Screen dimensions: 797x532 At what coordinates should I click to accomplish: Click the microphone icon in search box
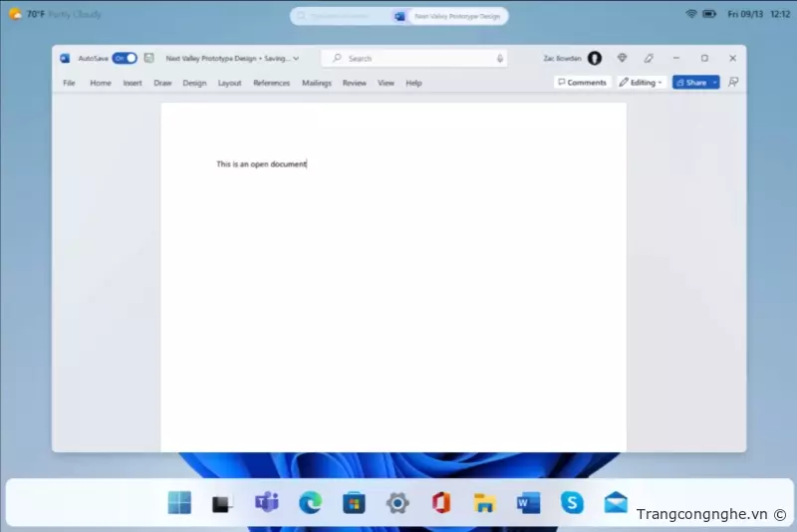click(x=500, y=59)
